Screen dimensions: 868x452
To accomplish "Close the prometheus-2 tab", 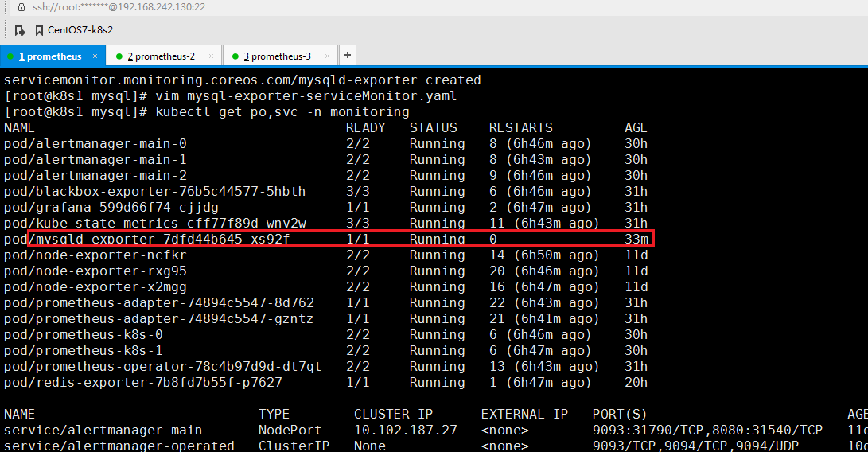I will pos(211,56).
